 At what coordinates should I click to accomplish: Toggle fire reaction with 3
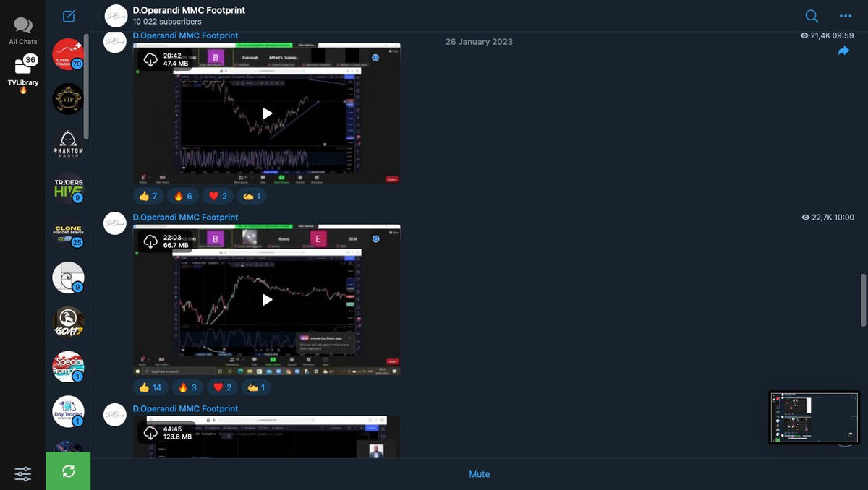pyautogui.click(x=187, y=387)
